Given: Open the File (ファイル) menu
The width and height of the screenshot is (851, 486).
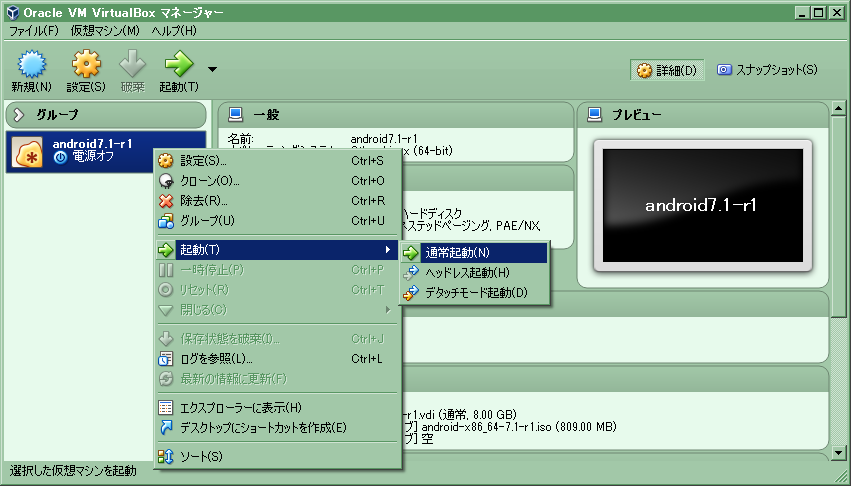Looking at the screenshot, I should click(x=34, y=31).
